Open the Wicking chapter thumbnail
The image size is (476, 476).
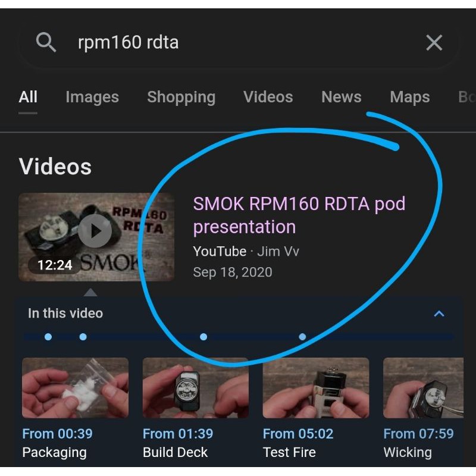423,388
